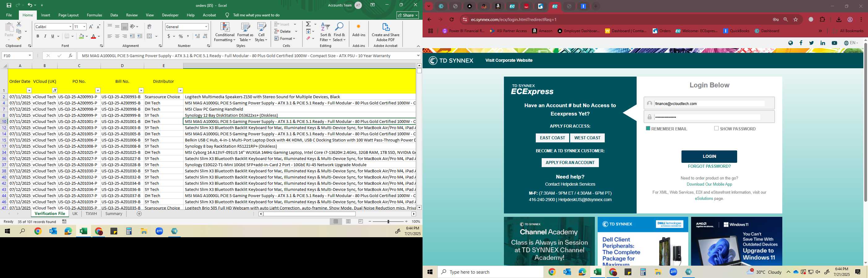868x278 pixels.
Task: Open Conditional Formatting dropdown
Action: 225,32
